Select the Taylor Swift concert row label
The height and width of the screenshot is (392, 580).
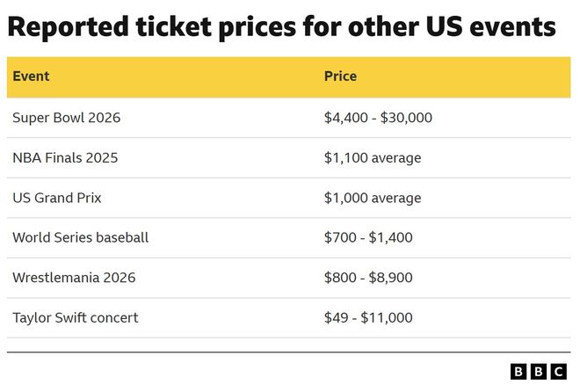point(76,317)
